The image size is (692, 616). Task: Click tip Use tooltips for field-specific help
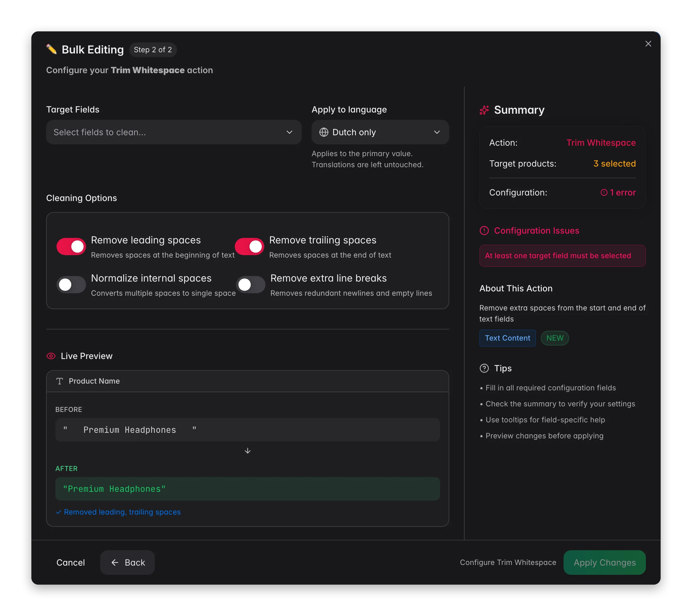point(545,420)
